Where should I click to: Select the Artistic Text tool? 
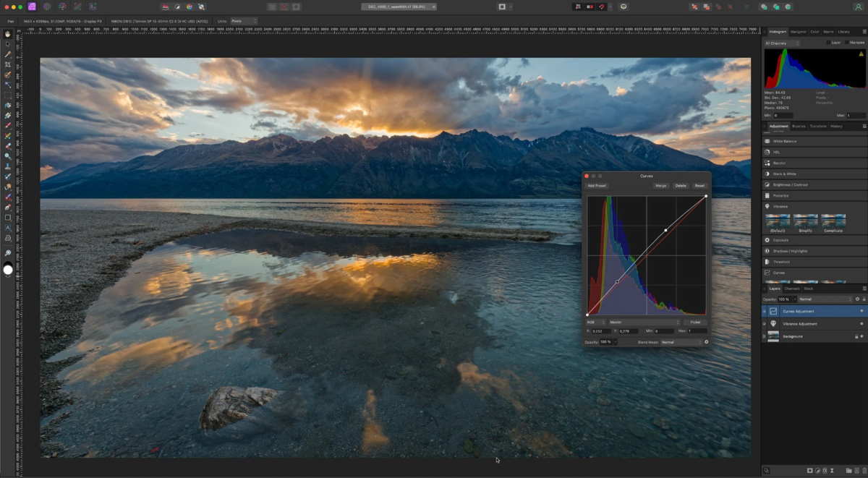tap(8, 228)
